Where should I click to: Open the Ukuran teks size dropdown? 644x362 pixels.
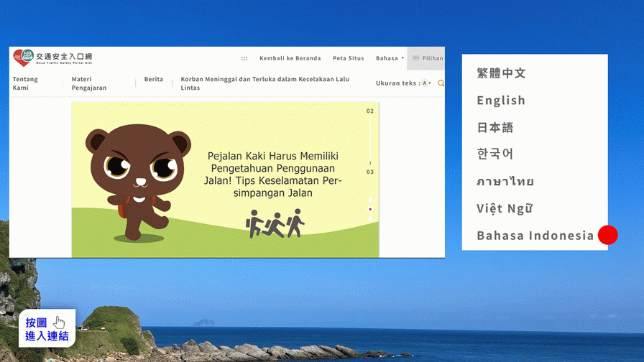coord(426,83)
